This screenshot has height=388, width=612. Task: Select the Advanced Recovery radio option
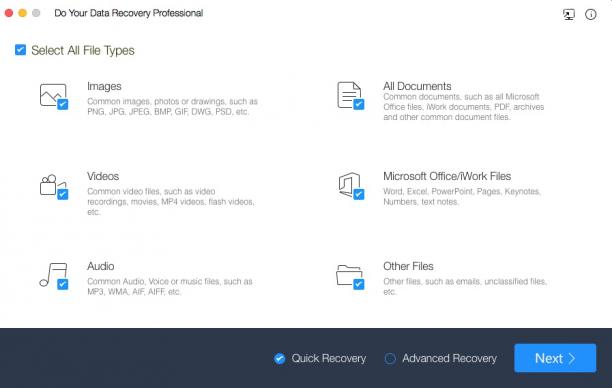(390, 358)
